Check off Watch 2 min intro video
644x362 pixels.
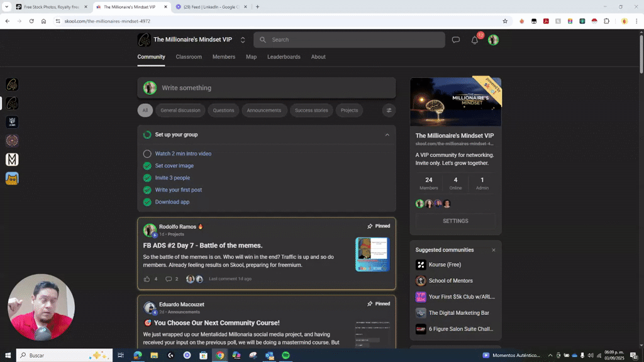click(147, 154)
